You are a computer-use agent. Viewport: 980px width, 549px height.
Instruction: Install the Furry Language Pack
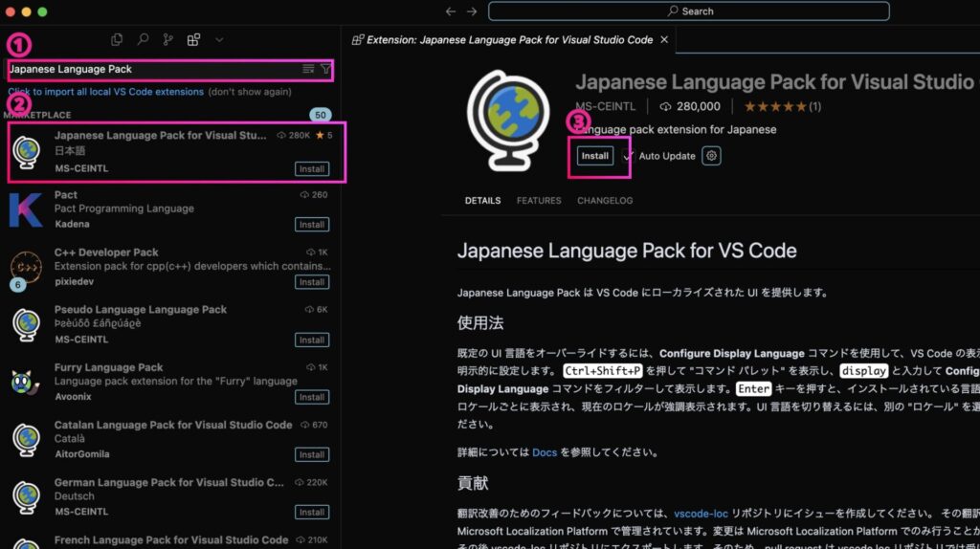point(312,397)
